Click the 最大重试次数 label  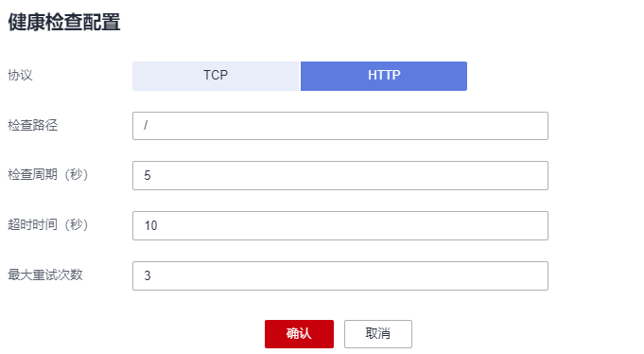[45, 274]
